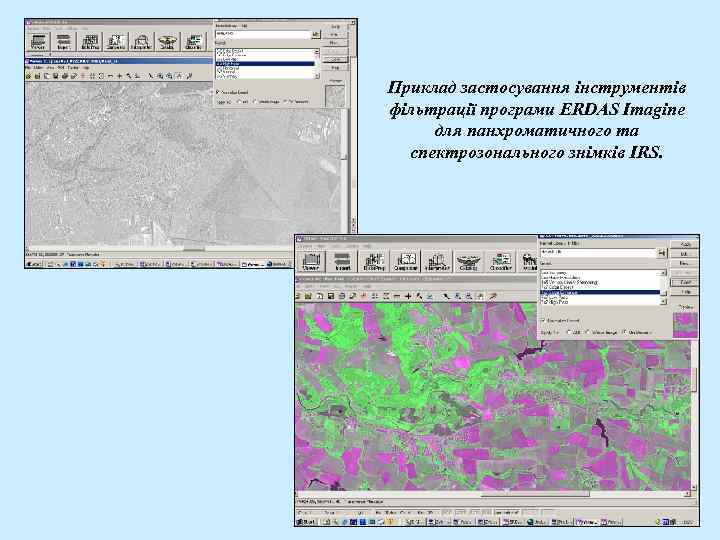Viewport: 720px width, 540px height.
Task: Select the zoom-in magnifier in color viewer toolbar
Action: pyautogui.click(x=457, y=296)
